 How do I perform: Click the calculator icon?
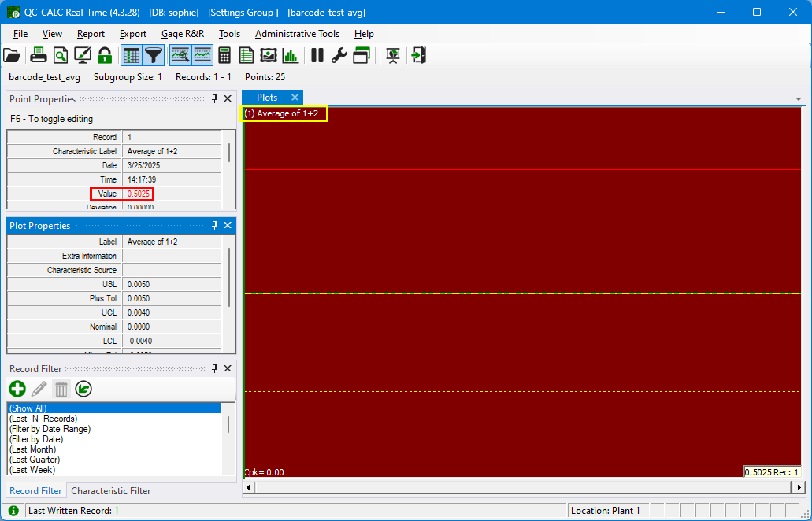[224, 55]
